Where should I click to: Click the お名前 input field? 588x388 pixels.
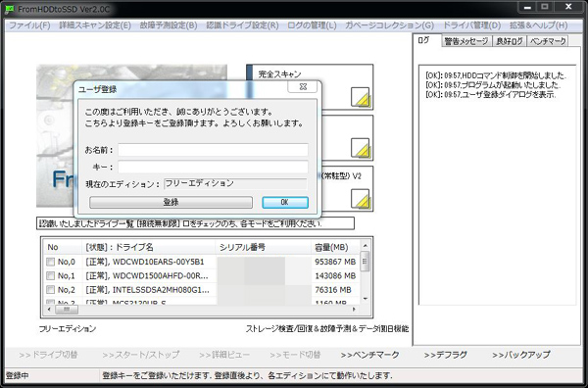[x=213, y=150]
